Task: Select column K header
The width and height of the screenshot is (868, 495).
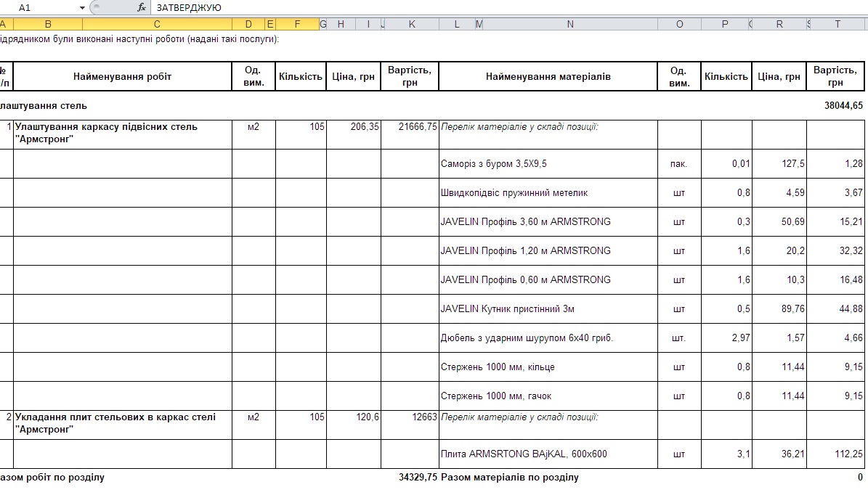Action: click(412, 24)
